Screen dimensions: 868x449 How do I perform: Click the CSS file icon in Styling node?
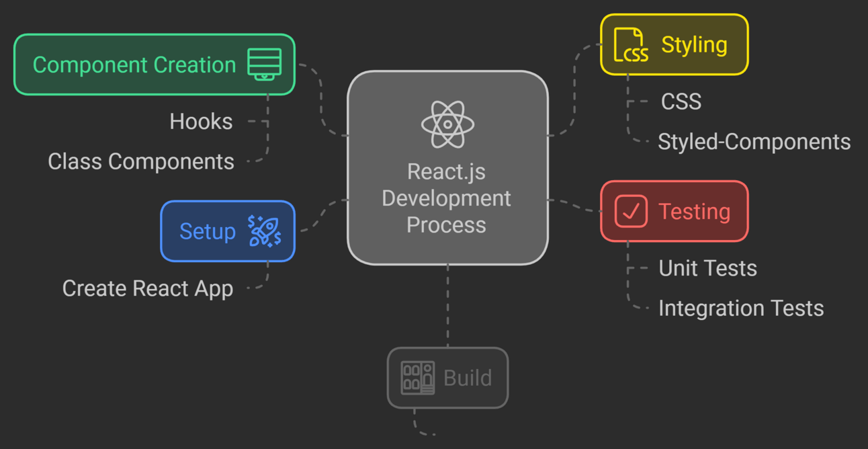tap(631, 44)
